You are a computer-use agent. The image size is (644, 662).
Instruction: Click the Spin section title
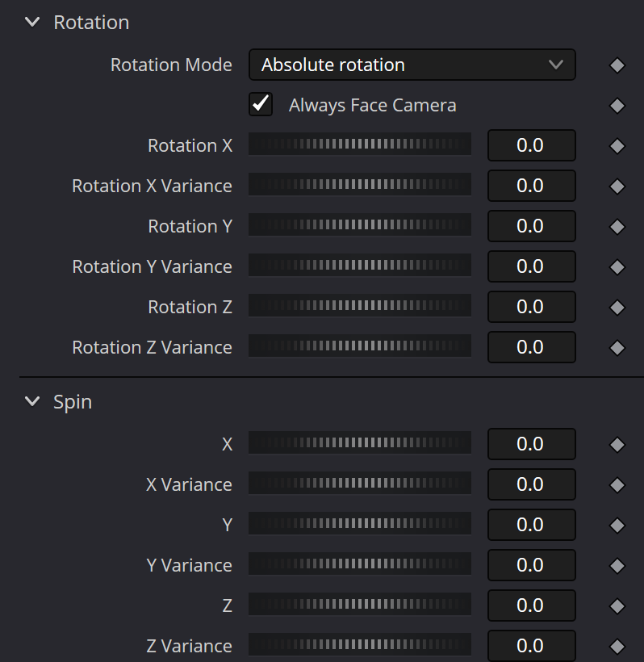coord(73,402)
